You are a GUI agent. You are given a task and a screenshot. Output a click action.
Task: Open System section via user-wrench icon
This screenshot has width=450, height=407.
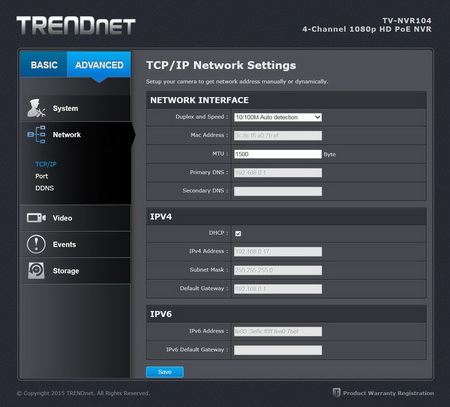(36, 108)
